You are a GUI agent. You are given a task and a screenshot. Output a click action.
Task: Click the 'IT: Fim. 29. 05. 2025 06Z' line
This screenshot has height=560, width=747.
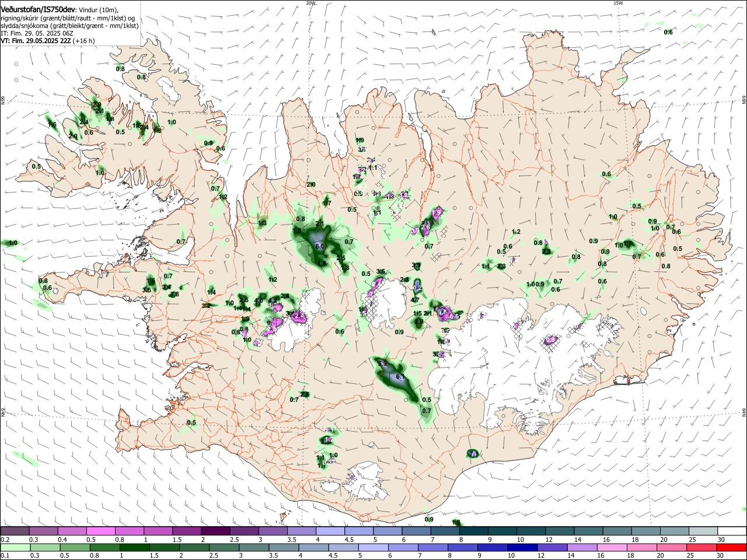[x=37, y=33]
